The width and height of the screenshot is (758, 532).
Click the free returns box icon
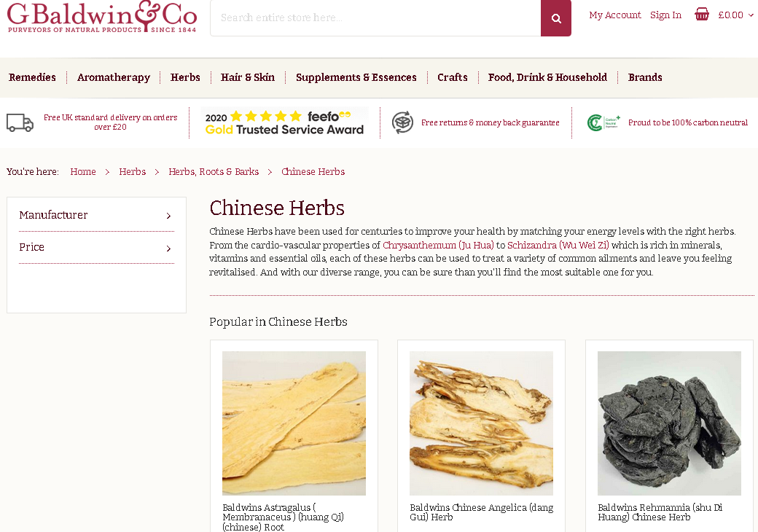402,122
